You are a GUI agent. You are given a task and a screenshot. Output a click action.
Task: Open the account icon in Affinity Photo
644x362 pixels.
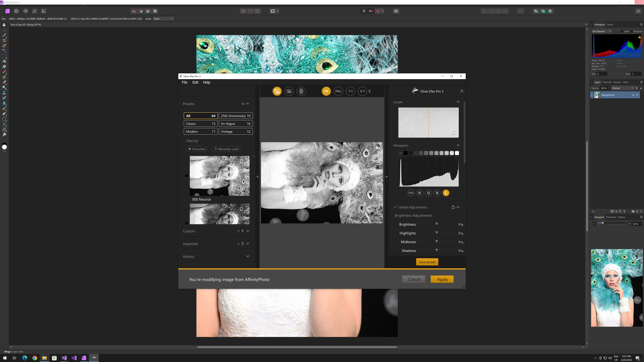[638, 11]
